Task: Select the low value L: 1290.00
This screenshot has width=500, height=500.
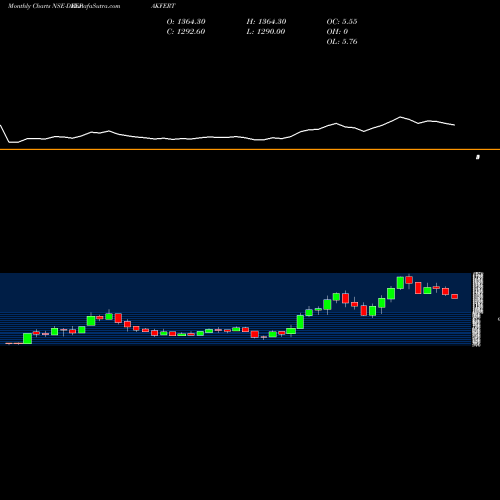Action: pos(266,32)
